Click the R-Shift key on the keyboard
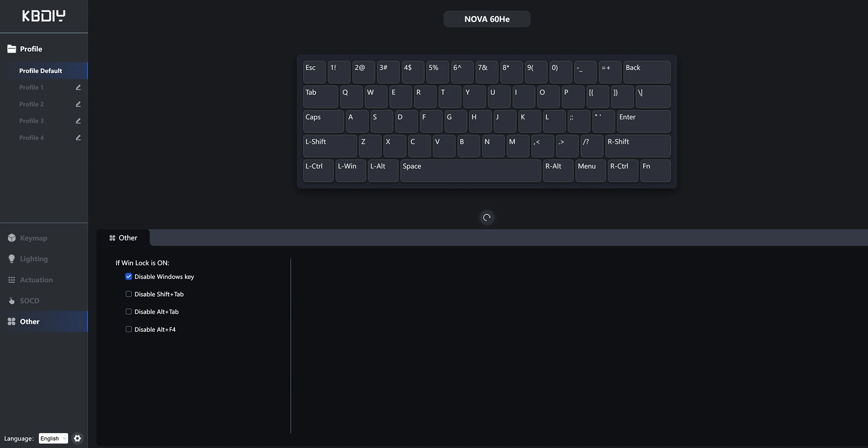 pos(638,146)
